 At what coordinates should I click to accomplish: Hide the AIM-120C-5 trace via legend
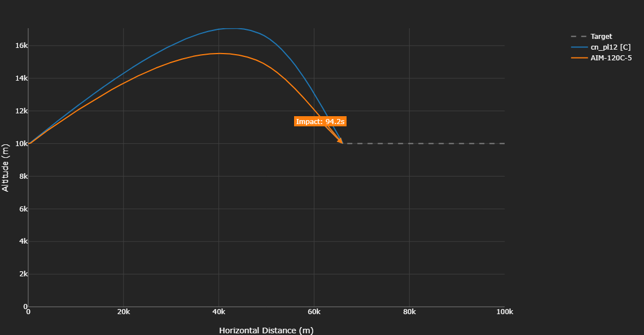pos(601,58)
